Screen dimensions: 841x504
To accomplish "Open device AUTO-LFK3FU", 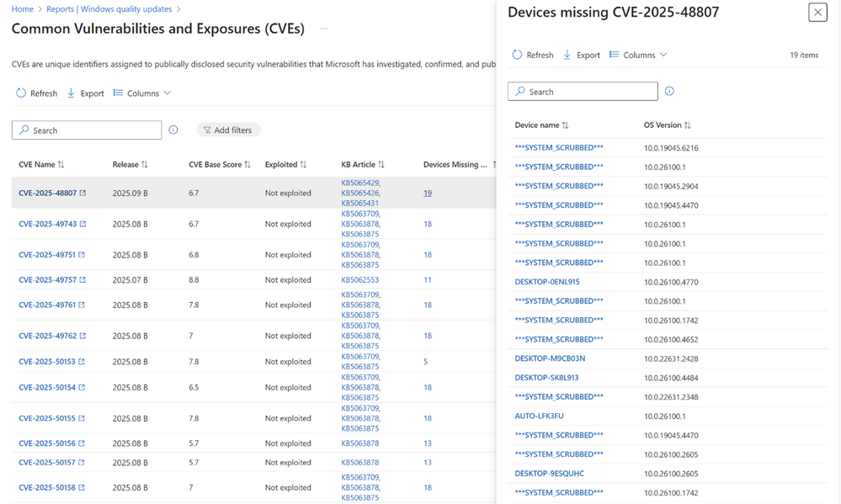I will [x=539, y=416].
